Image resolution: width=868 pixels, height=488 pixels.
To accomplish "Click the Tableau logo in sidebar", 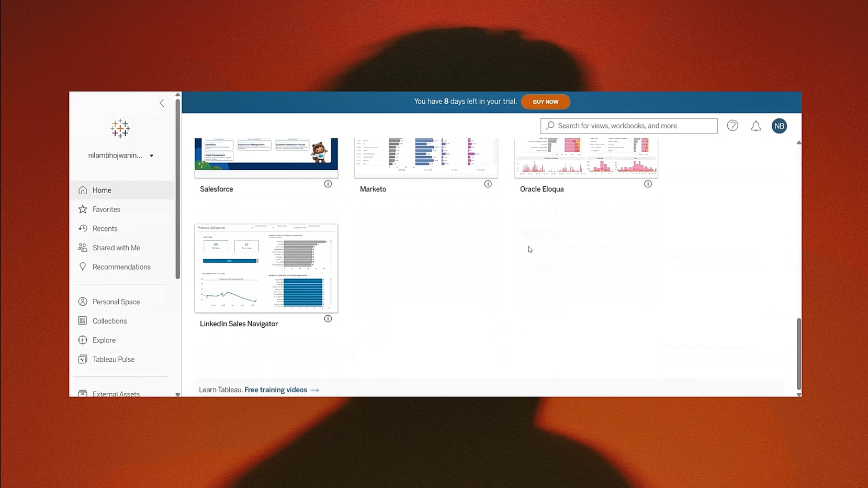I will click(120, 128).
